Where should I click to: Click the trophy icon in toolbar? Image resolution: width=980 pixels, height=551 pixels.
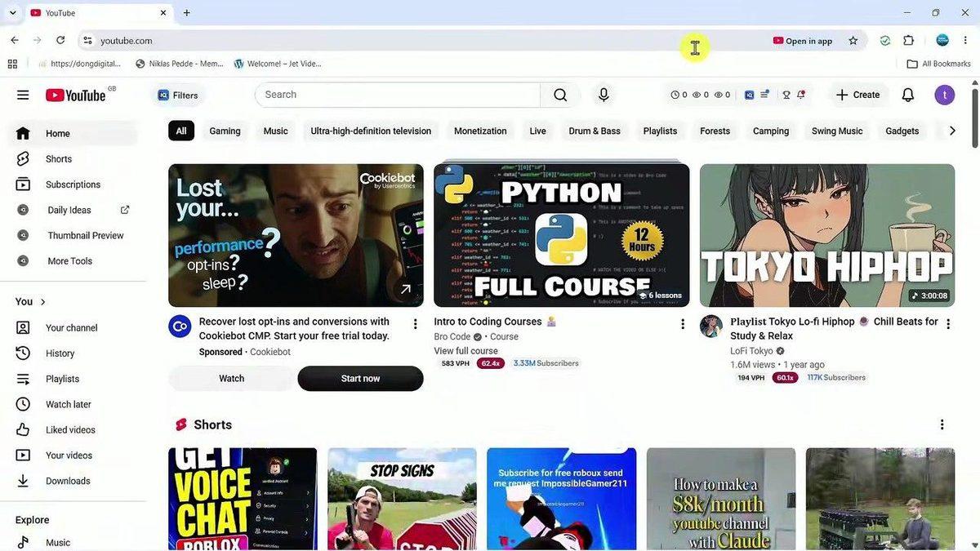(786, 95)
